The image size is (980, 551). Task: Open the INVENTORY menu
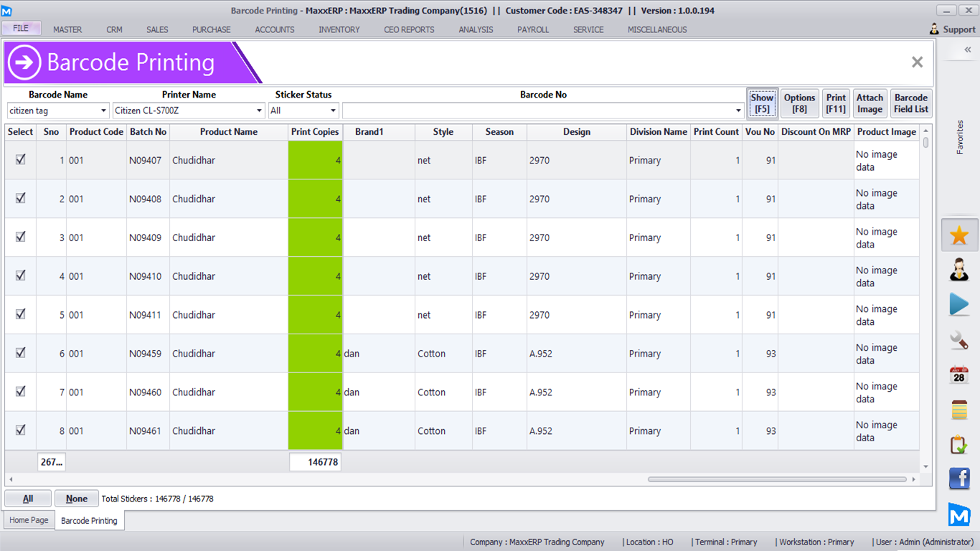pos(339,29)
